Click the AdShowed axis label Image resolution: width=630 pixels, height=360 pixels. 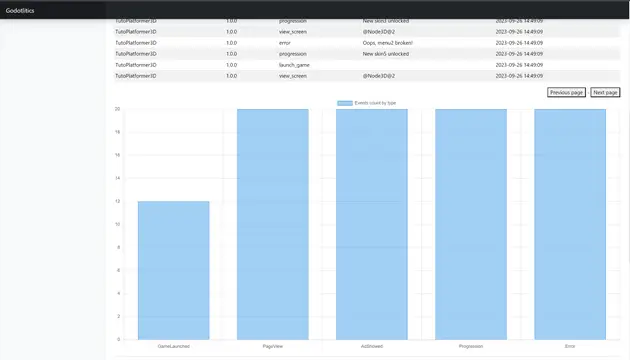(372, 346)
